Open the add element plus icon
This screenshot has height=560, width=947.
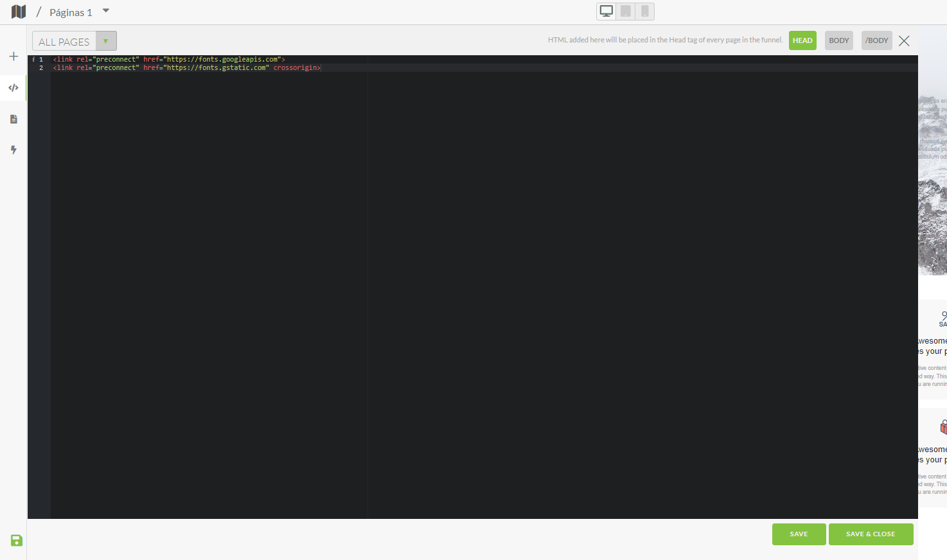pyautogui.click(x=13, y=57)
